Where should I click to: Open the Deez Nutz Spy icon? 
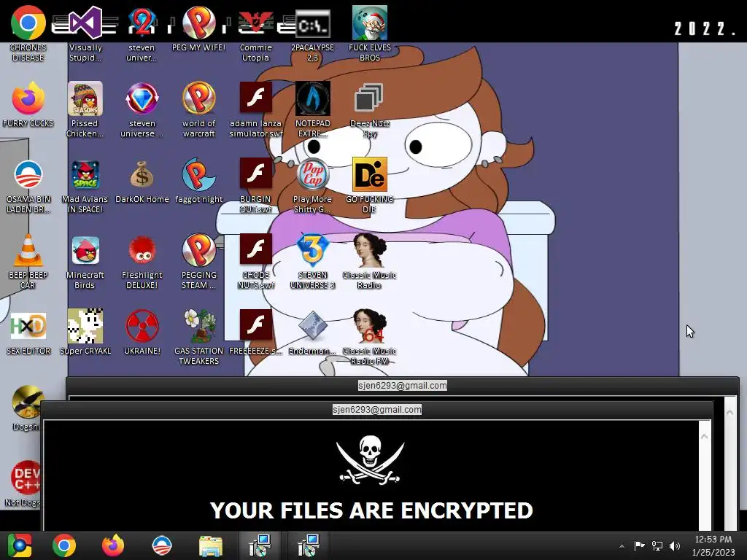pyautogui.click(x=369, y=98)
